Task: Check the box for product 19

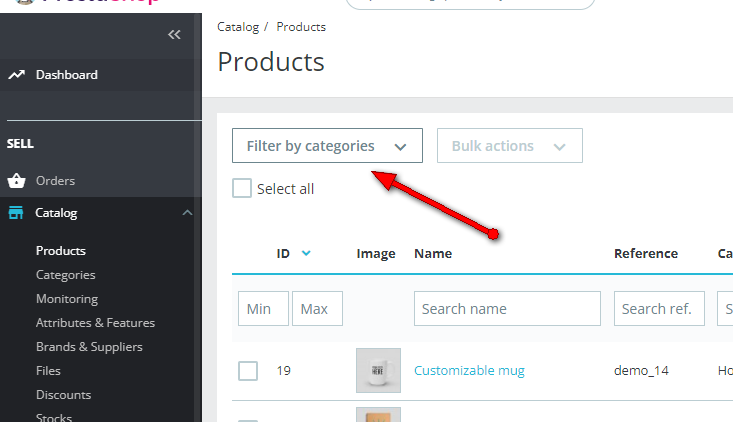Action: coord(248,371)
